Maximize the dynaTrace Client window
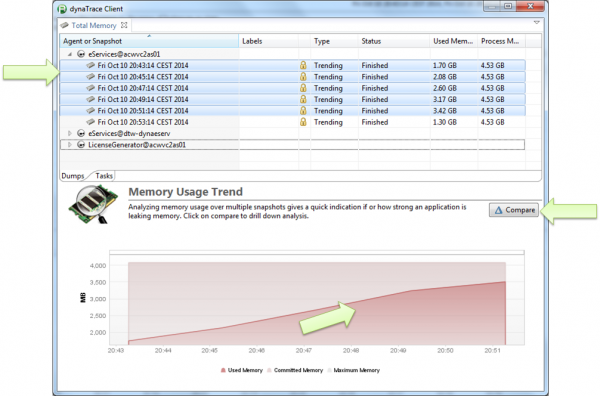This screenshot has height=396, width=600. click(508, 6)
